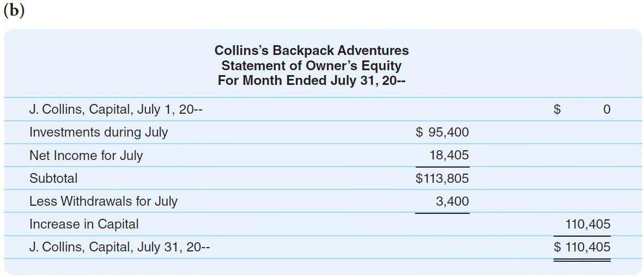This screenshot has height=277, width=644.
Task: Click the July 1 capital $ 0 amount
Action: point(582,109)
